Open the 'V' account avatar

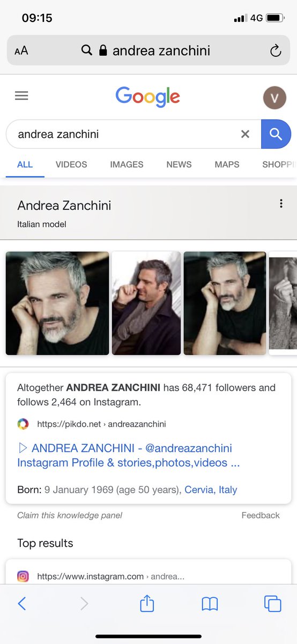tap(275, 98)
